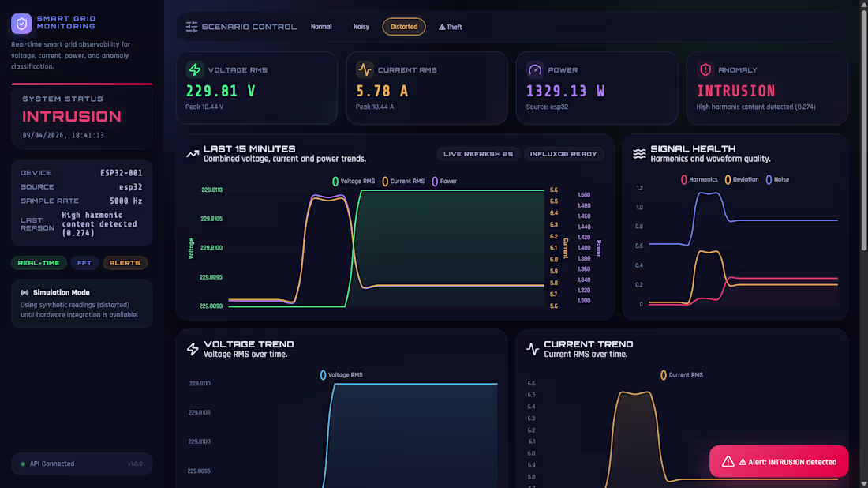Screen dimensions: 868x488
Task: Toggle Current RMS series in Last 15 Minutes legend
Action: pos(403,181)
